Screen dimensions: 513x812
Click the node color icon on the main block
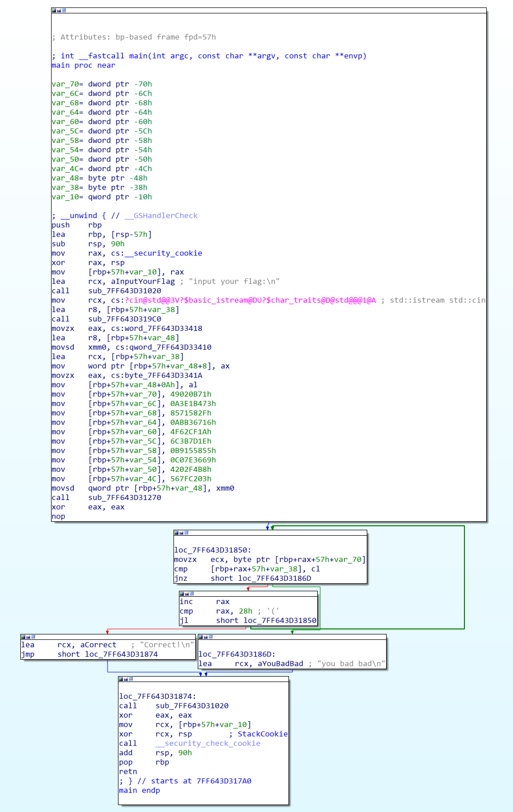(54, 10)
